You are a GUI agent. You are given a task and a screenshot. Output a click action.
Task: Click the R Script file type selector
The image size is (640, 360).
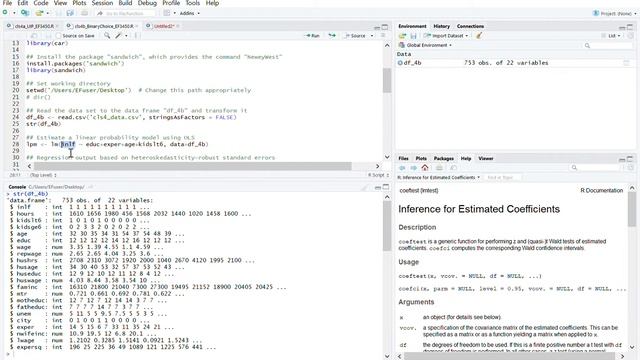[379, 175]
